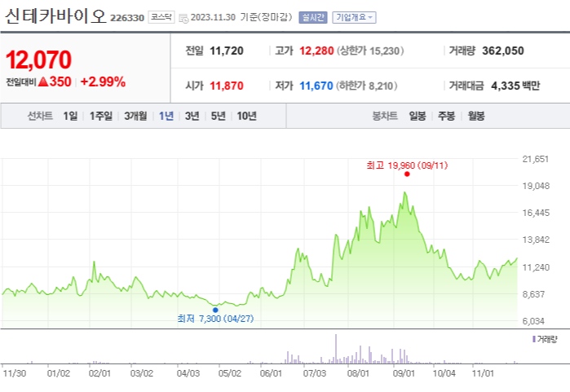Viewport: 570px width, 392px height.
Task: Click the 고가 value 12,280
Action: click(x=316, y=51)
